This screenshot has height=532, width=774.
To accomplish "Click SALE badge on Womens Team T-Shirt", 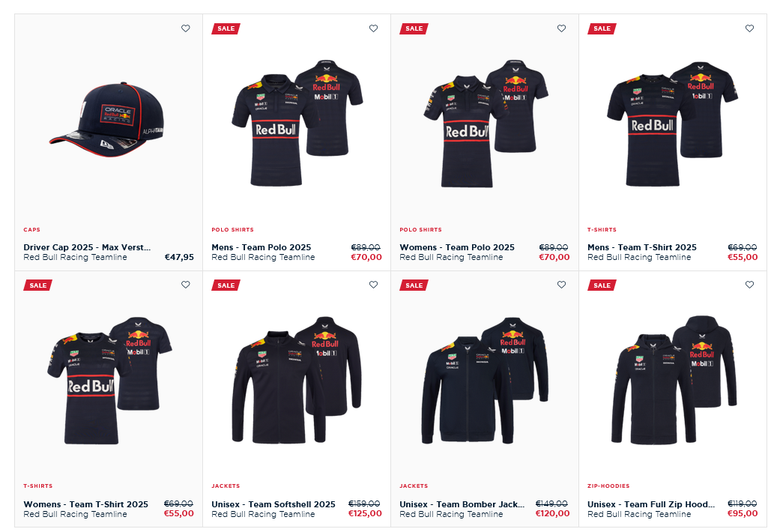I will (x=38, y=285).
